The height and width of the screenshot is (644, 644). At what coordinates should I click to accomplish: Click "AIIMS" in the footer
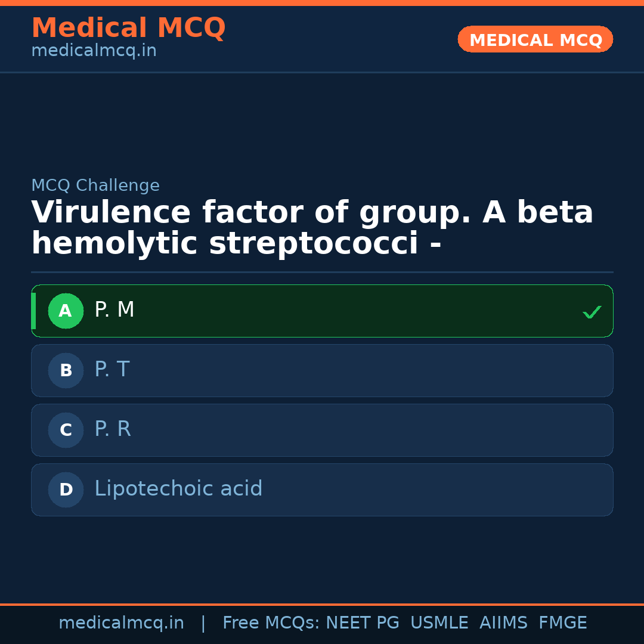pyautogui.click(x=503, y=623)
